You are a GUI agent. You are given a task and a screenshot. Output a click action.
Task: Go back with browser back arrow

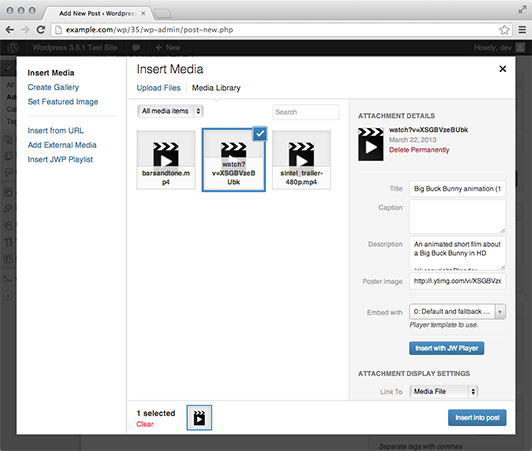click(10, 30)
